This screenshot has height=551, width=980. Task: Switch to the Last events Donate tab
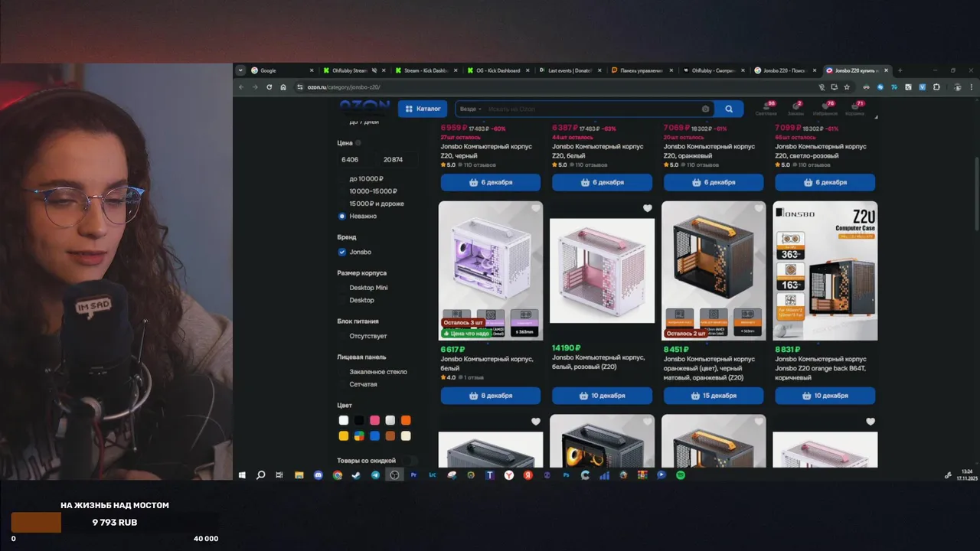(569, 70)
